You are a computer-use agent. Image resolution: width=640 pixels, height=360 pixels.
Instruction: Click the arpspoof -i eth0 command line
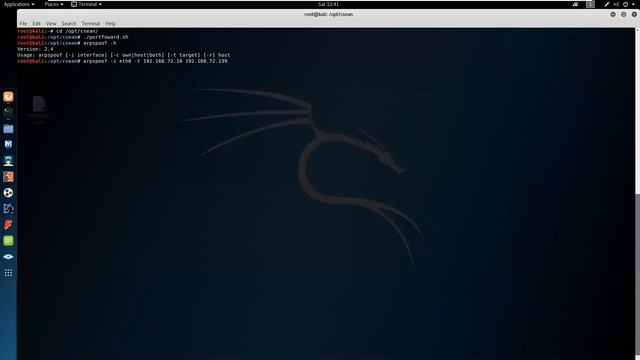[x=122, y=61]
